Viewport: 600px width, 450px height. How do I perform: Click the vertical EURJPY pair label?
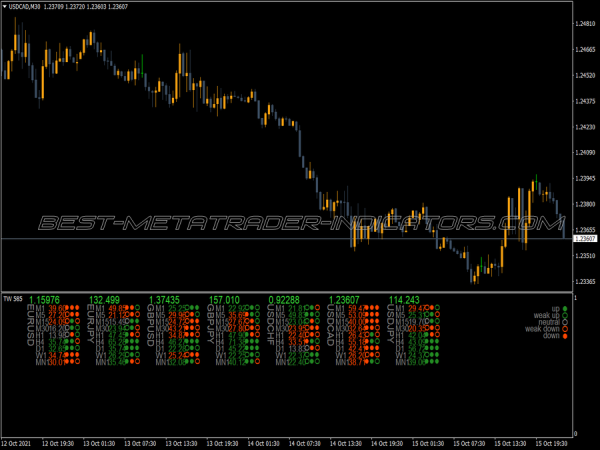[x=91, y=324]
